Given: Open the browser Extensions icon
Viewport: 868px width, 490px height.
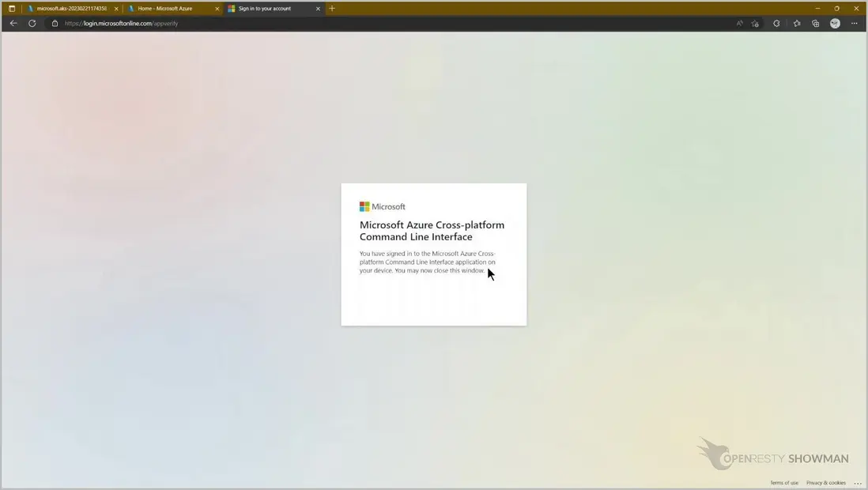Looking at the screenshot, I should point(776,23).
